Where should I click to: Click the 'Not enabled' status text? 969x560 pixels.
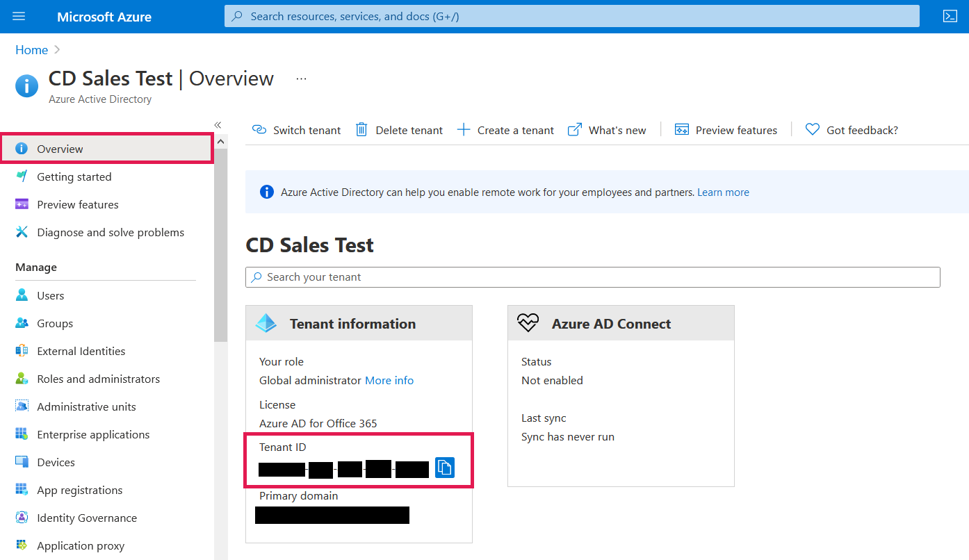pyautogui.click(x=552, y=380)
